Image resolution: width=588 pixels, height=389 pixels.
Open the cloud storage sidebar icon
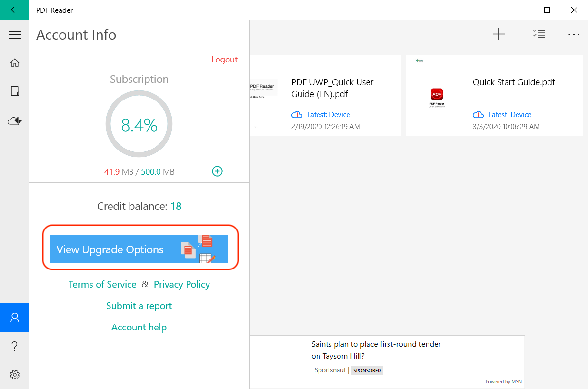coord(15,121)
